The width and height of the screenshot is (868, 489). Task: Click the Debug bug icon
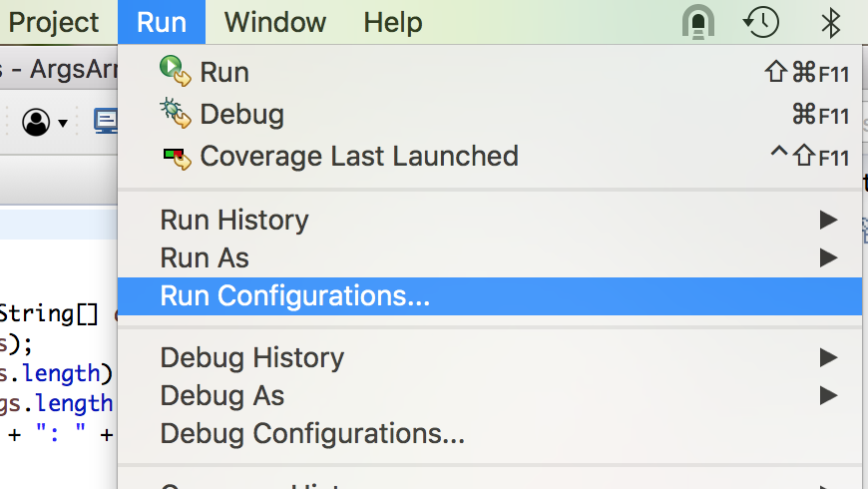click(x=176, y=113)
